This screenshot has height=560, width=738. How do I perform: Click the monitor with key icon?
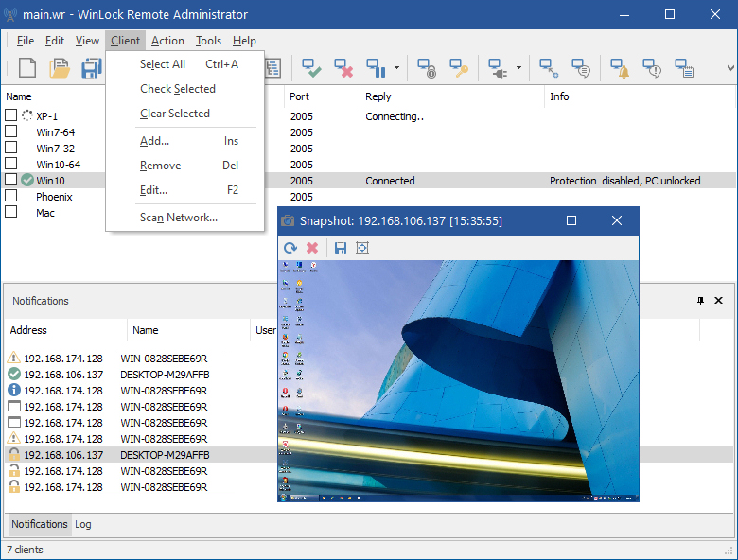pyautogui.click(x=458, y=68)
